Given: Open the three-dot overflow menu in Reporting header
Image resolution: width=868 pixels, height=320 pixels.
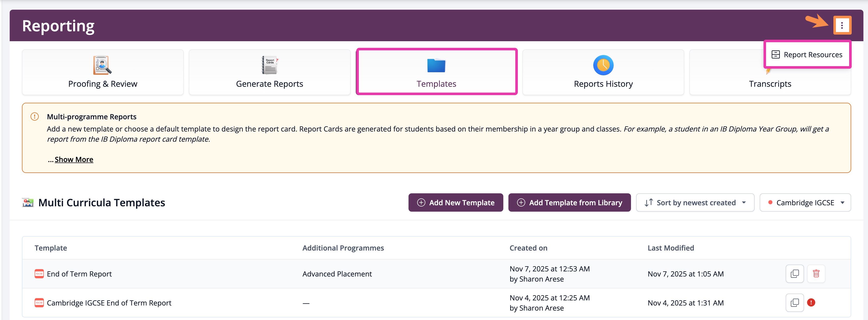Looking at the screenshot, I should pyautogui.click(x=843, y=25).
